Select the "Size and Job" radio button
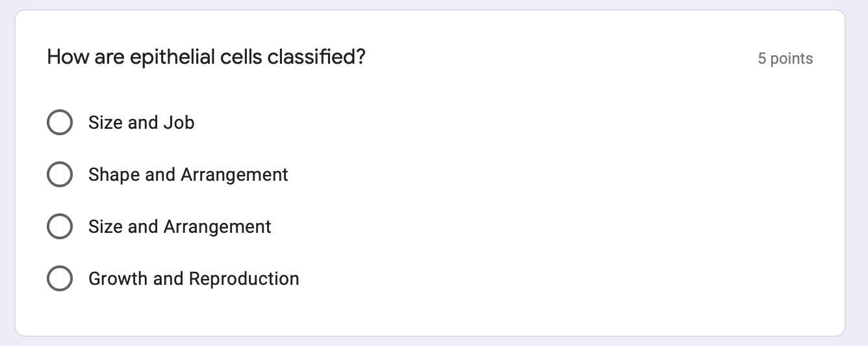 60,122
